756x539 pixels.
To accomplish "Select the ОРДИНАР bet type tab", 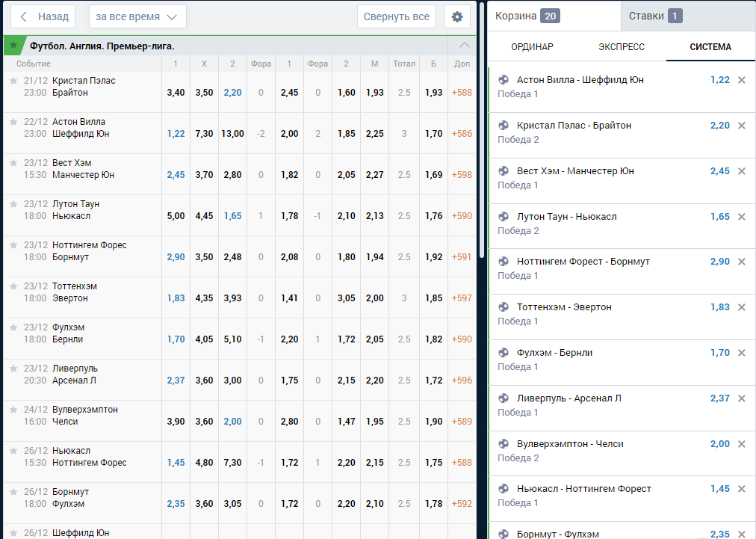I will point(533,47).
